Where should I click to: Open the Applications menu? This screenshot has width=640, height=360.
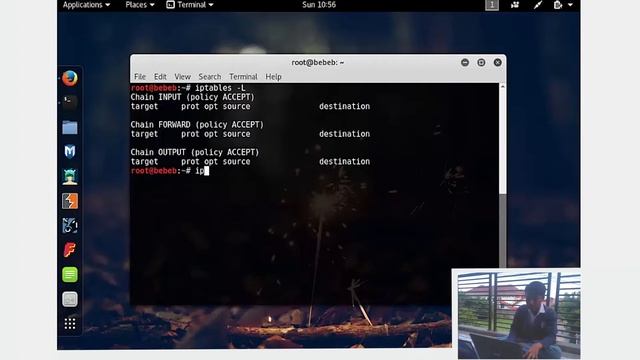point(86,5)
